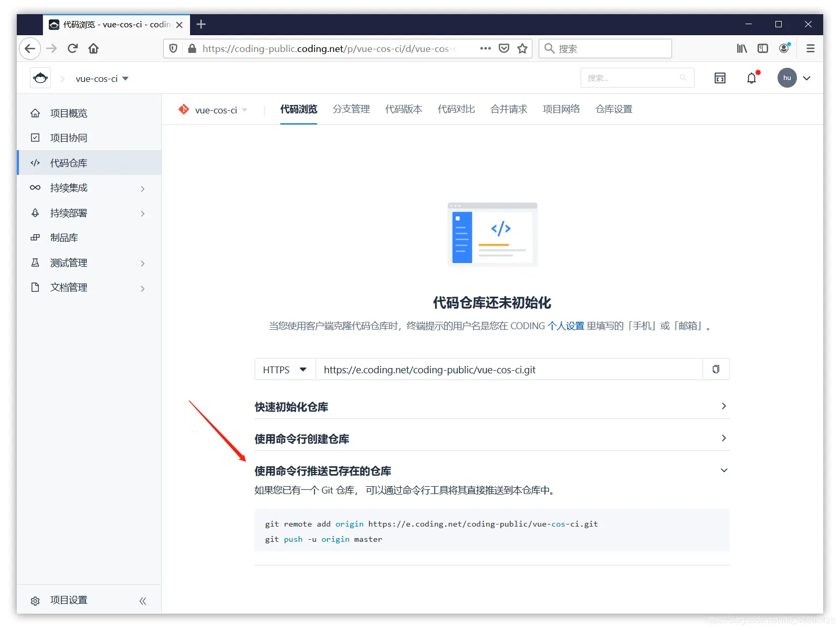The image size is (840, 630).
Task: Open the hu user avatar menu
Action: tap(787, 78)
